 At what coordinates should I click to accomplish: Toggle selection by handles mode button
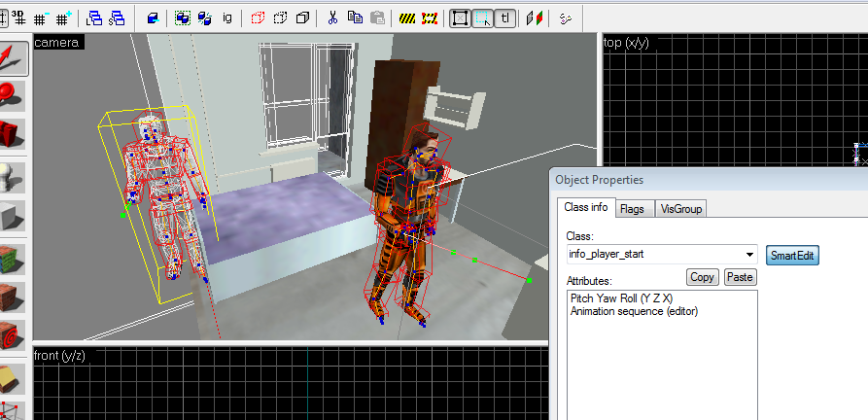(x=483, y=17)
